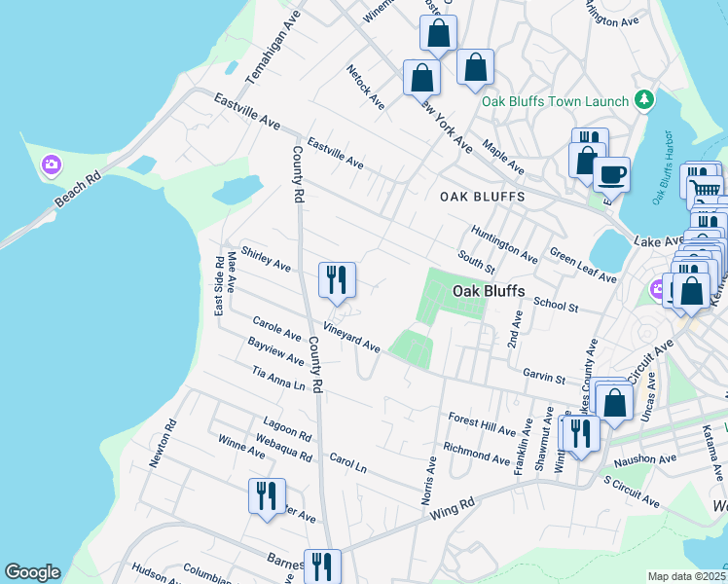Click the Green Leaf Ave label
This screenshot has height=584, width=728.
click(583, 265)
